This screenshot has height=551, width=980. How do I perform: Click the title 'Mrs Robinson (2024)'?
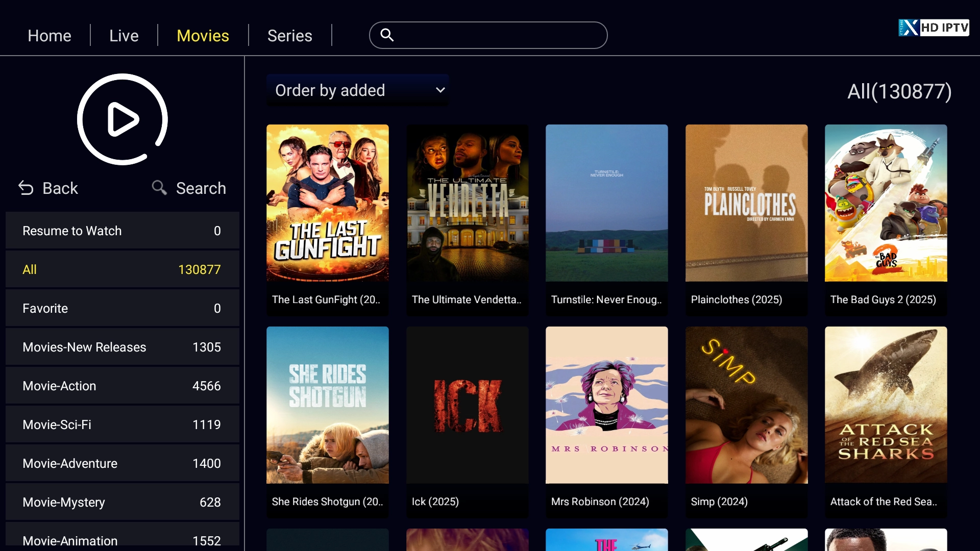pos(600,502)
